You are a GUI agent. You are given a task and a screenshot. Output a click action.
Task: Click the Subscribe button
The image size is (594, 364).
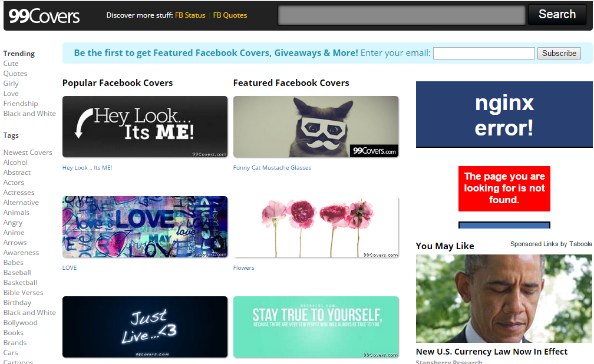click(559, 53)
